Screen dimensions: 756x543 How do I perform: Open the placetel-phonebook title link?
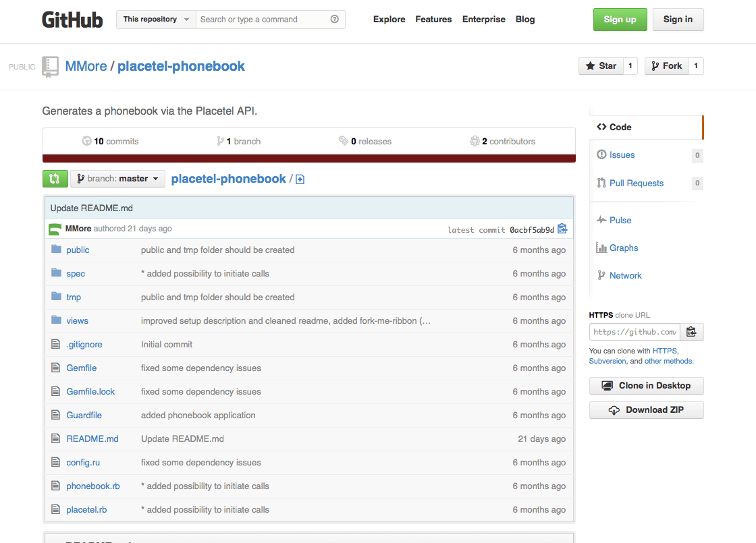(x=181, y=66)
